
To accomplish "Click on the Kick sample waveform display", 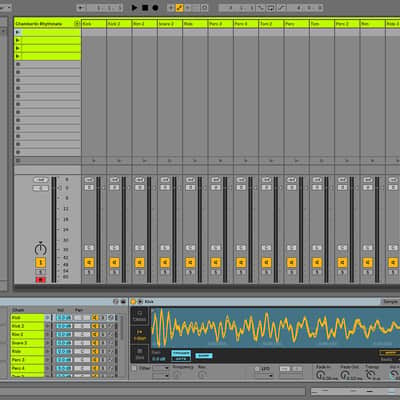I will [x=275, y=328].
